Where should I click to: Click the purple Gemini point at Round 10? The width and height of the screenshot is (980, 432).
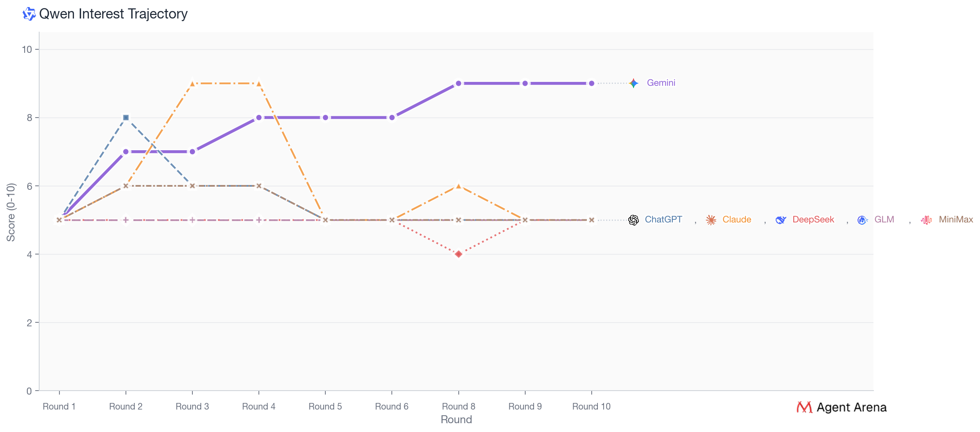(x=591, y=83)
